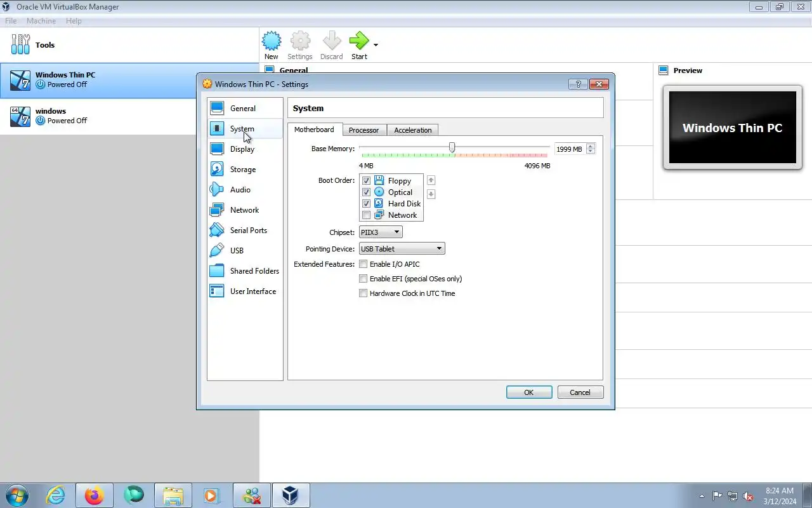Show hidden system tray icons arrow
This screenshot has height=508, width=812.
pos(702,496)
